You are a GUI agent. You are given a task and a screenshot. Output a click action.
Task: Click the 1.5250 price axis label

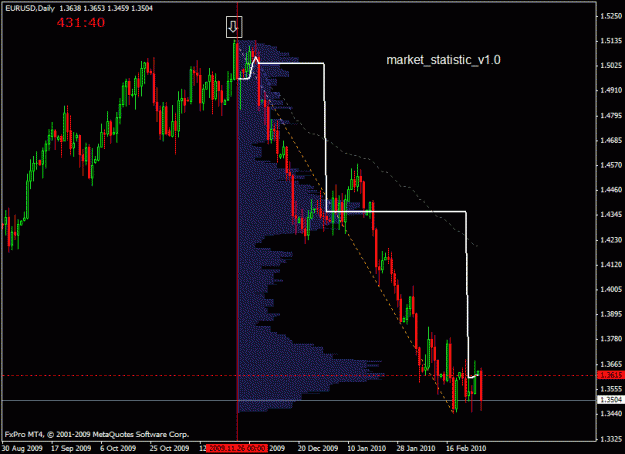click(611, 16)
